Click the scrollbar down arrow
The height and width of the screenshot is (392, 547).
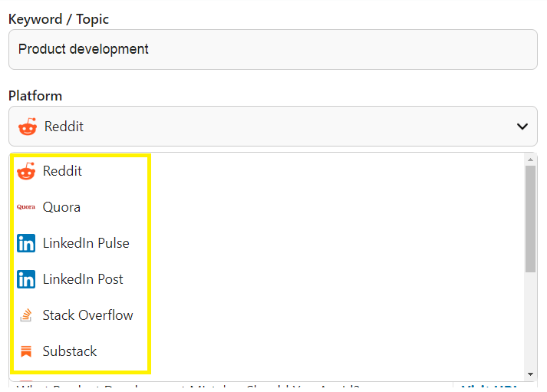pyautogui.click(x=530, y=374)
